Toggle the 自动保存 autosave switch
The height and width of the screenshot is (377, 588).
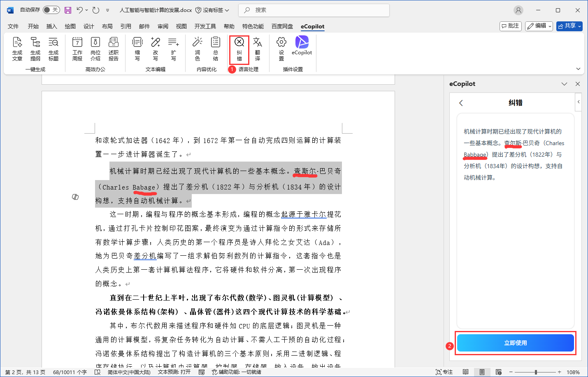(x=51, y=10)
